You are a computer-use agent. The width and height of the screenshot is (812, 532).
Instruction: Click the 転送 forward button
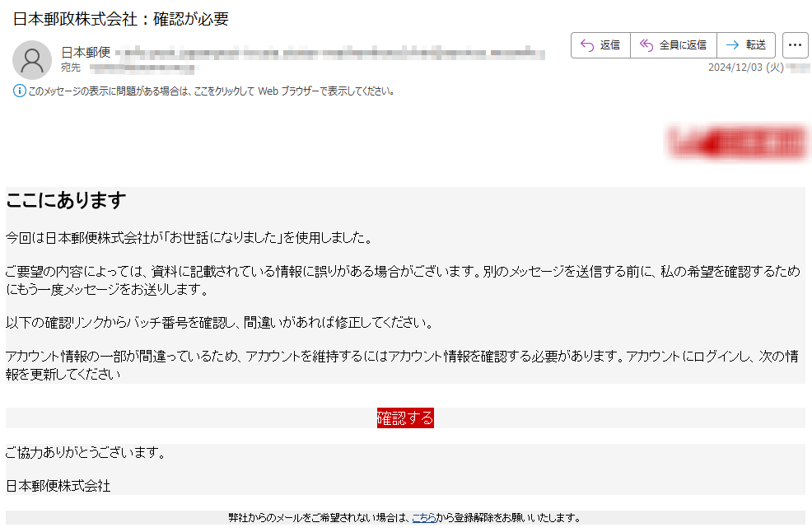point(746,45)
